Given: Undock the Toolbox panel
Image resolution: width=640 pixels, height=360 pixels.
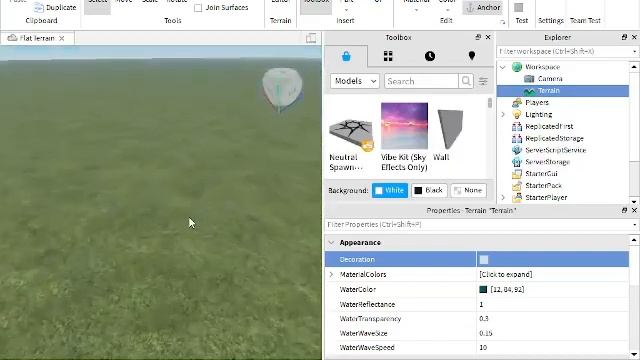Looking at the screenshot, I should coord(478,37).
